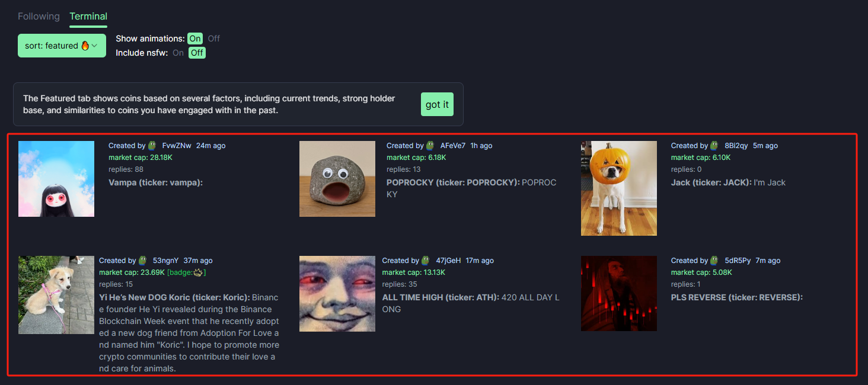
Task: Click the crown badge icon on Koric coin
Action: click(x=197, y=272)
